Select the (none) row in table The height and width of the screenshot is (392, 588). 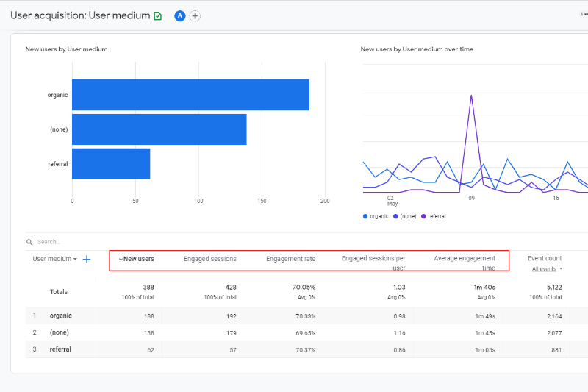pyautogui.click(x=59, y=332)
